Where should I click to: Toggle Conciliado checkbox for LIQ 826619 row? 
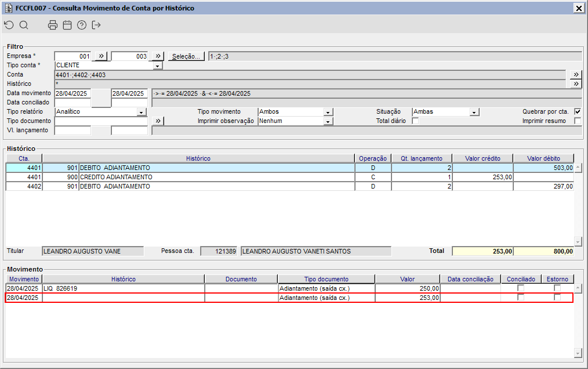(521, 288)
